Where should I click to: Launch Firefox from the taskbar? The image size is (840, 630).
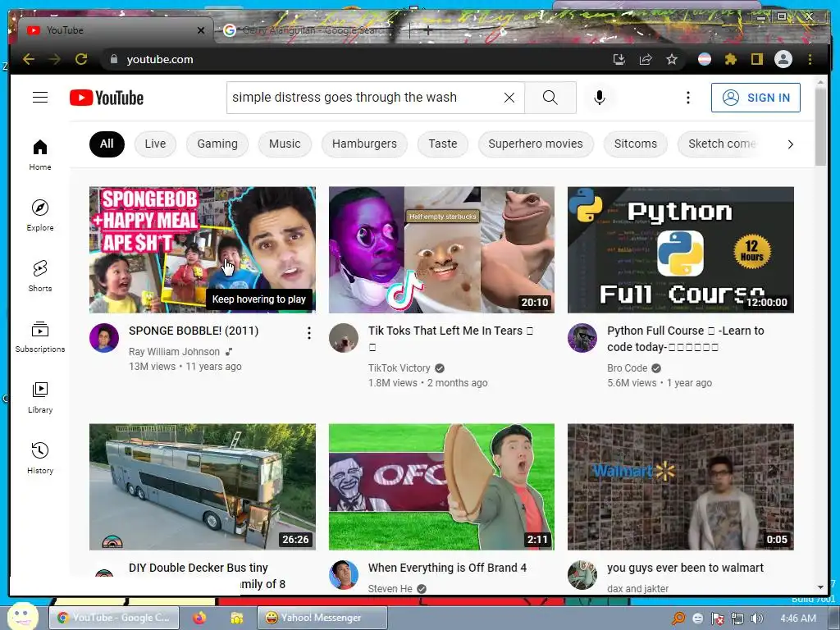(x=199, y=618)
